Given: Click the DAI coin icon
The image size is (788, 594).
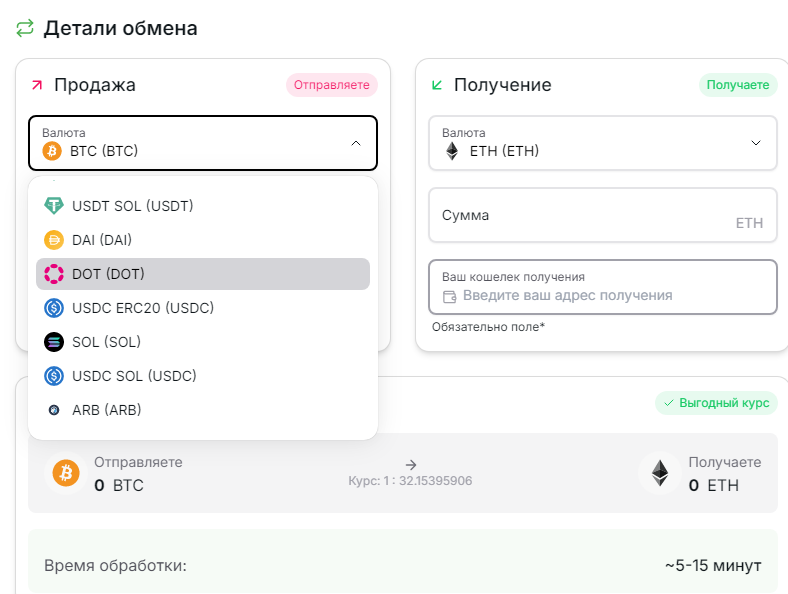Looking at the screenshot, I should pos(54,240).
